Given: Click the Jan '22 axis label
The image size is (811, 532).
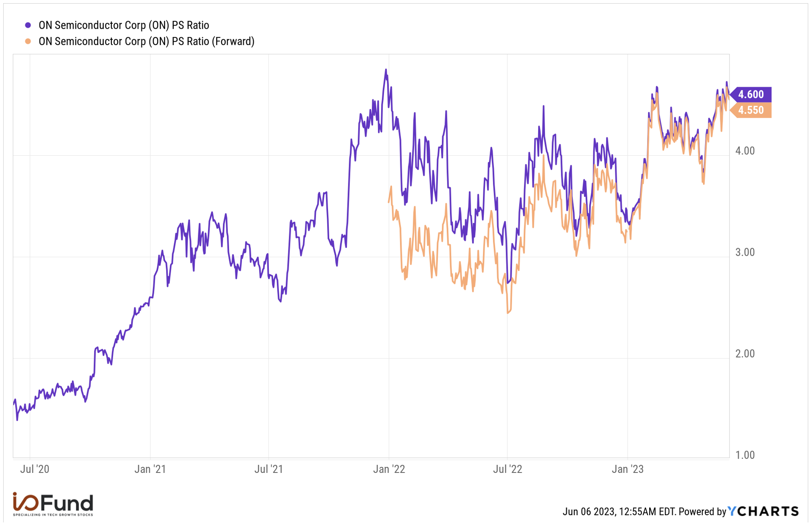Looking at the screenshot, I should [x=389, y=469].
